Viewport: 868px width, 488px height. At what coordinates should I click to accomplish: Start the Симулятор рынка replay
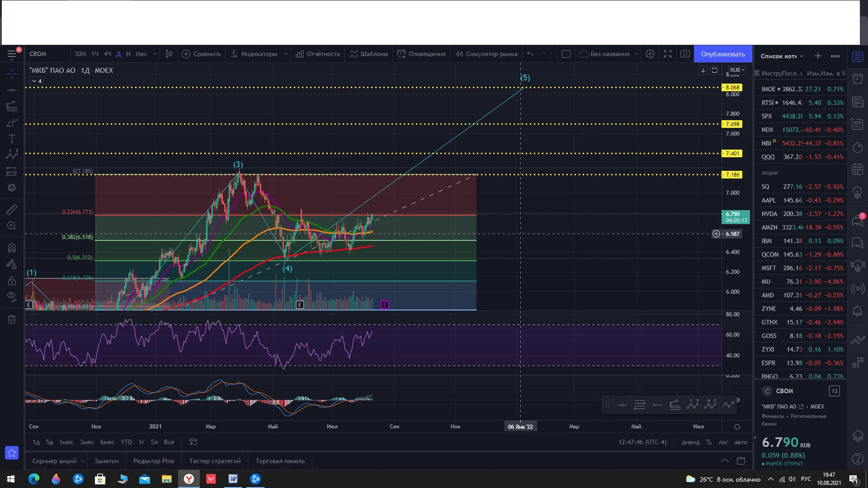coord(486,54)
